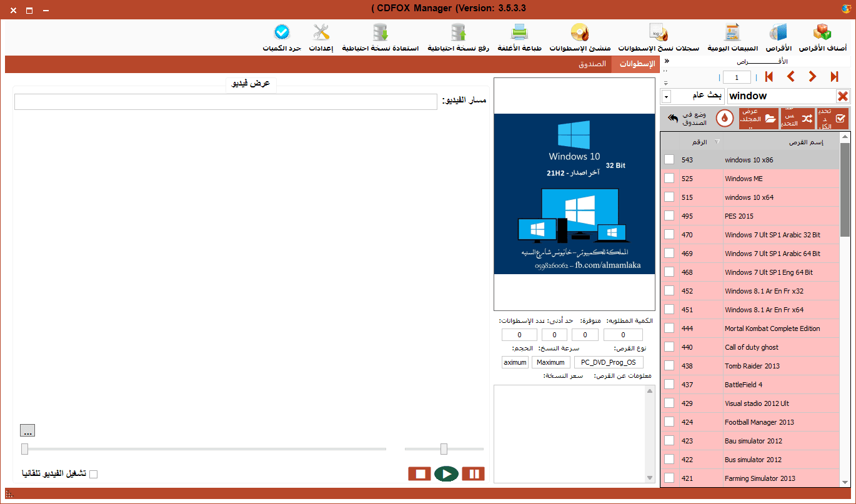This screenshot has height=504, width=856.
Task: Click upload backup (رفع نسخة احتياطية) icon
Action: point(458,37)
